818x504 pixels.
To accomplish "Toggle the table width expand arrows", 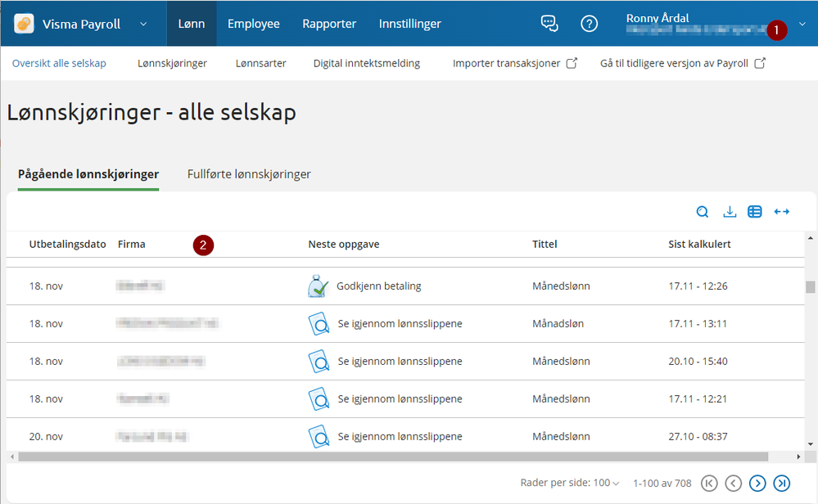I will (781, 212).
